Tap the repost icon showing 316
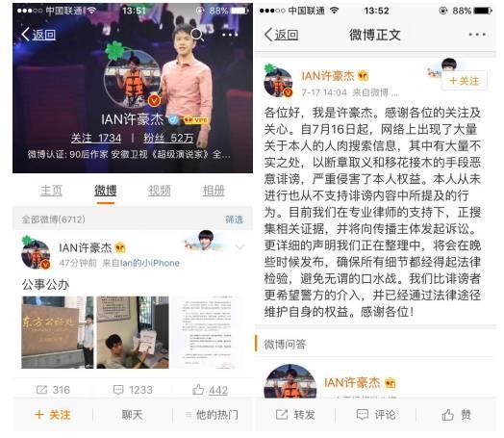The width and height of the screenshot is (504, 438). click(x=41, y=390)
